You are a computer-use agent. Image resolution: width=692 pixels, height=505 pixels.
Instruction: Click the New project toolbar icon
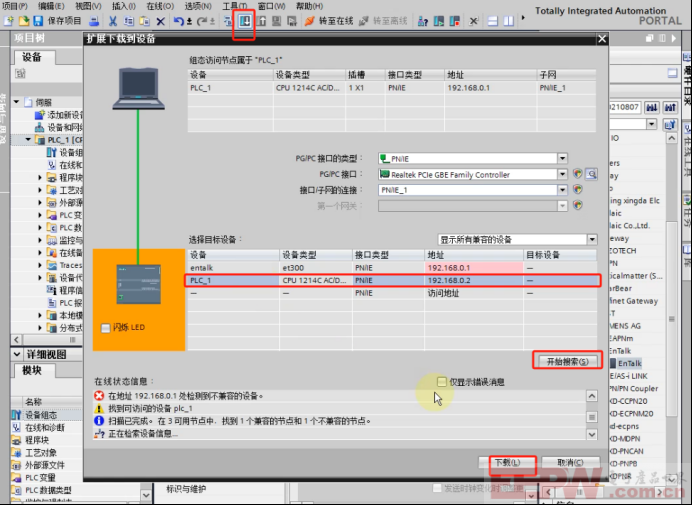(x=9, y=21)
